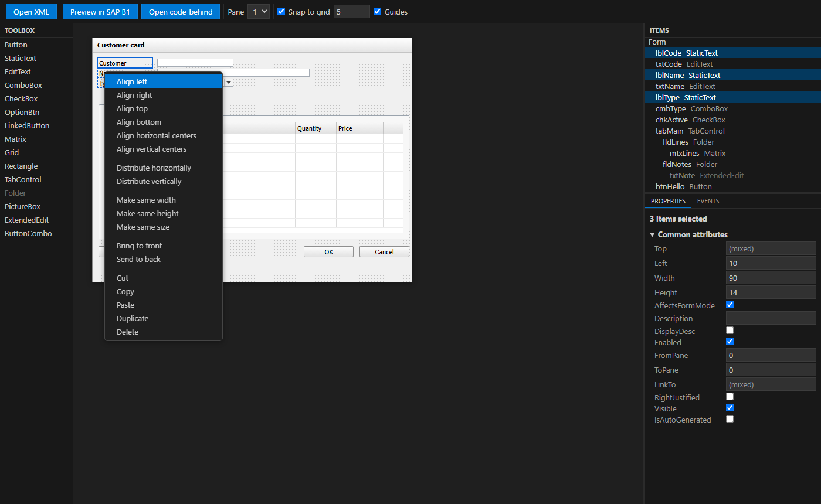The height and width of the screenshot is (504, 821).
Task: Toggle the RightJustified checkbox
Action: [730, 397]
